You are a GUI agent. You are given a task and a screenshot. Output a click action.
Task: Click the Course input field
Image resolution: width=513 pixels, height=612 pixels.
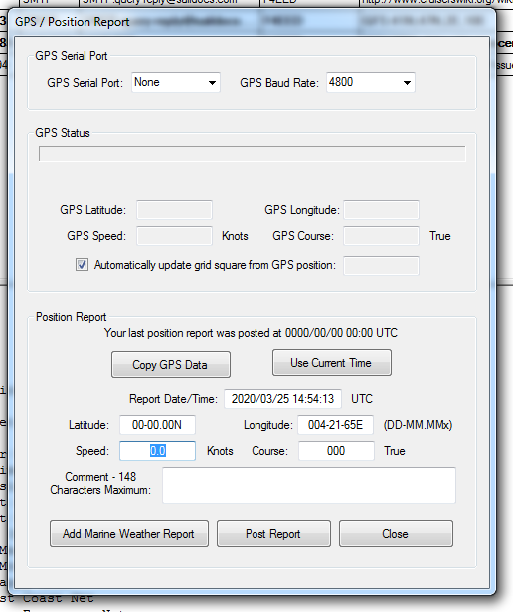[336, 451]
